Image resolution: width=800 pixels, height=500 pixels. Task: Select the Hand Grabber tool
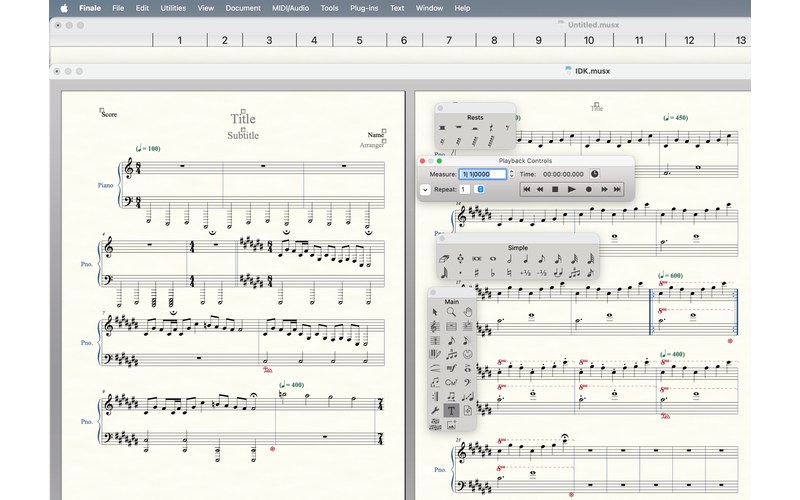[x=467, y=312]
